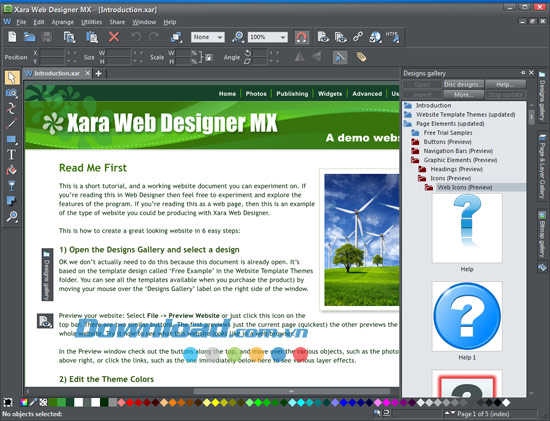Screen dimensions: 550x421
Task: Click the yellow tag Names icon
Action: [x=361, y=57]
